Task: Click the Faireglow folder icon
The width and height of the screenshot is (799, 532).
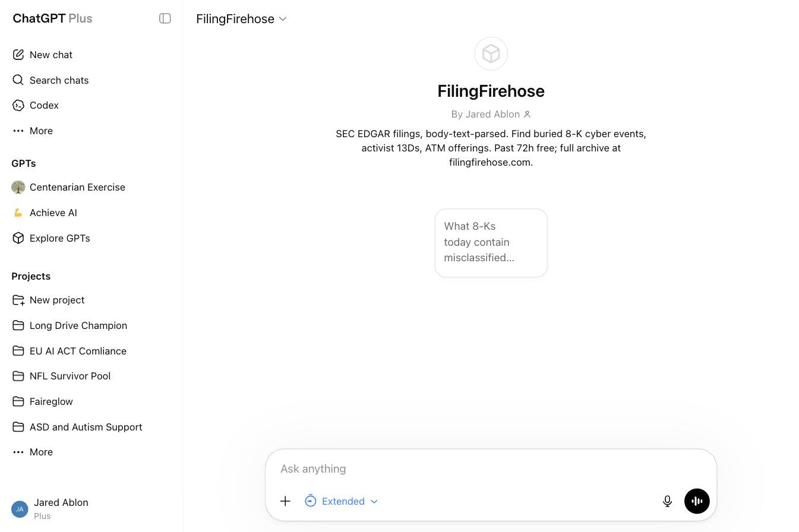Action: (x=18, y=401)
